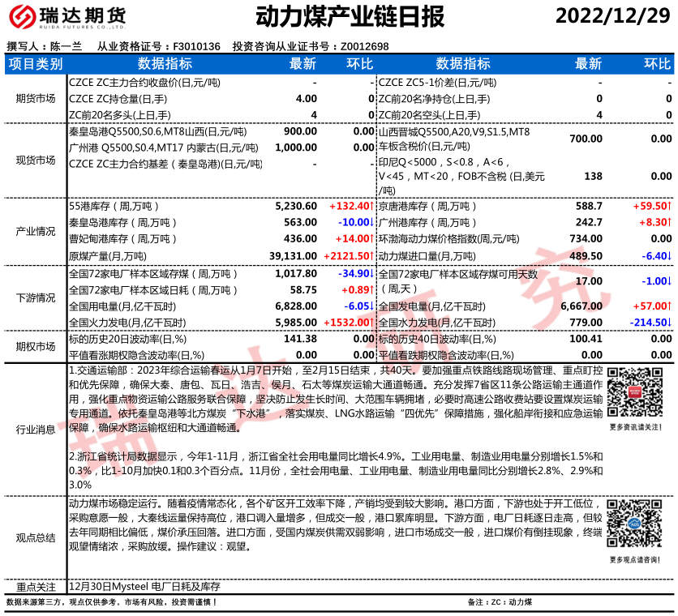The width and height of the screenshot is (678, 616).
Task: Click the blue down arrow beside -214.50
Action: pos(669,323)
